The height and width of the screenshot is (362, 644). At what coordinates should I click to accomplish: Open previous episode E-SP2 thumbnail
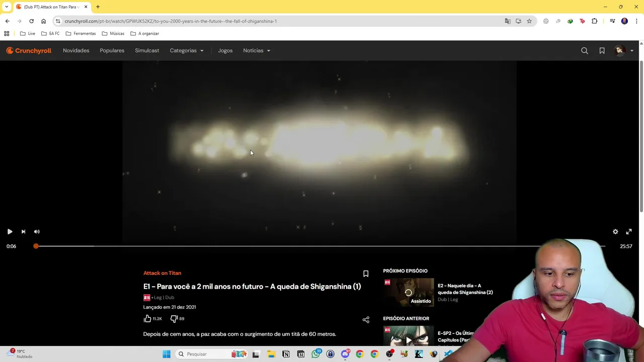(409, 336)
